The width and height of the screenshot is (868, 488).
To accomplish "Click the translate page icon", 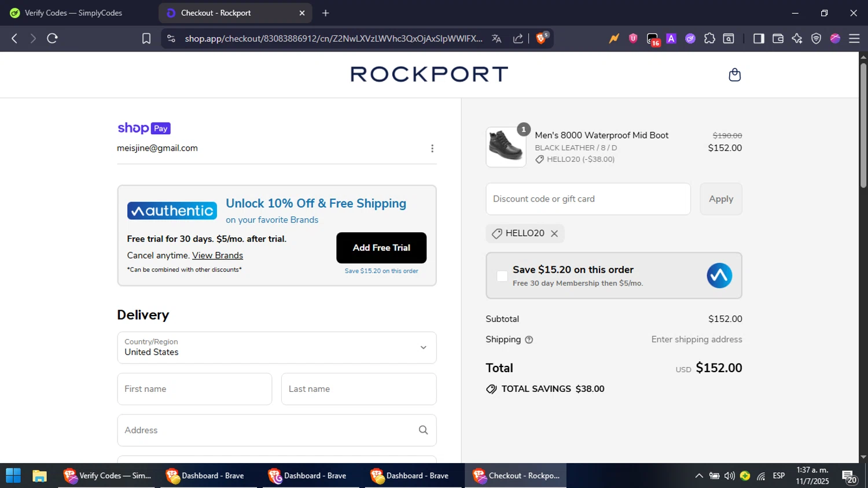I will 496,38.
